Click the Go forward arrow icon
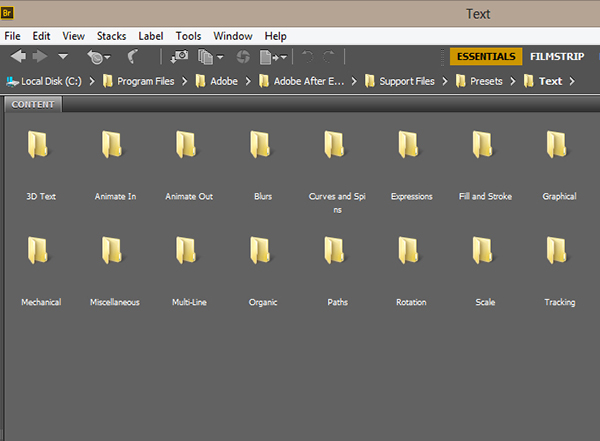Screen dimensions: 600x441 click(40, 57)
